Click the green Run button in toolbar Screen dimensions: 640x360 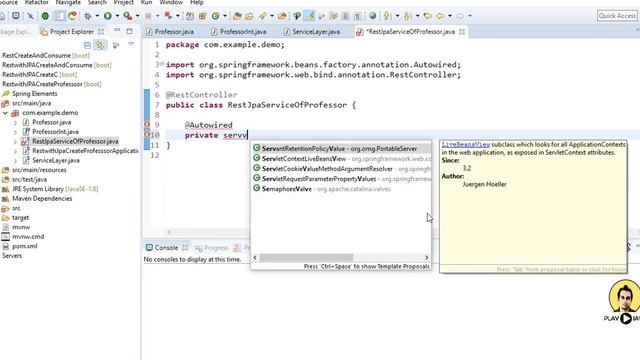coord(108,16)
